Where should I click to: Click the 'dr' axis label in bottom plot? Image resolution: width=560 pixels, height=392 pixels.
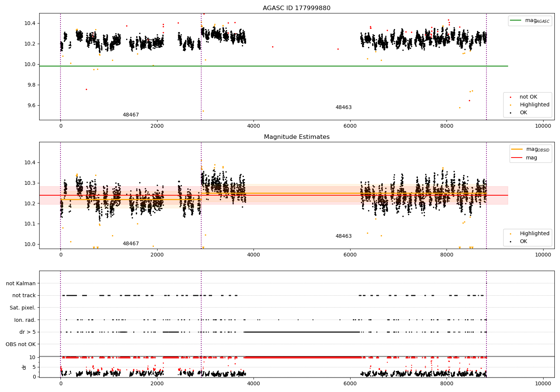click(24, 367)
